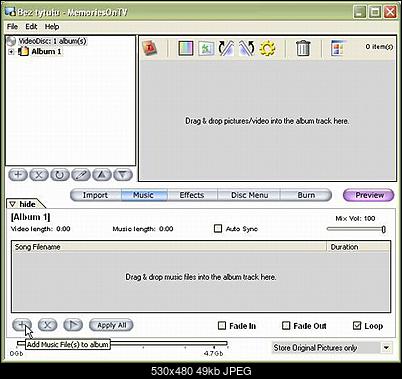The image size is (402, 379).
Task: Click the purple Preview button
Action: [x=368, y=195]
